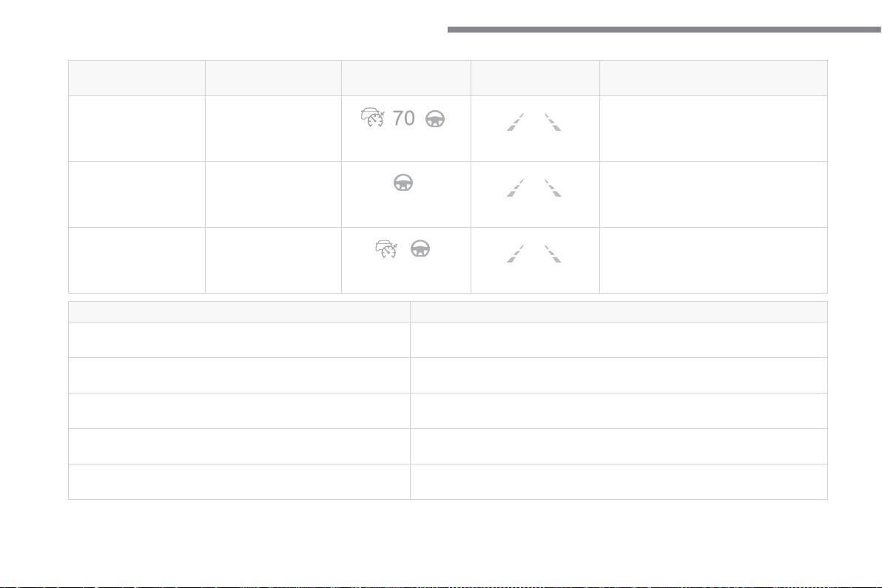The image size is (882, 588).
Task: Select lane markings icon in second table row
Action: [533, 188]
